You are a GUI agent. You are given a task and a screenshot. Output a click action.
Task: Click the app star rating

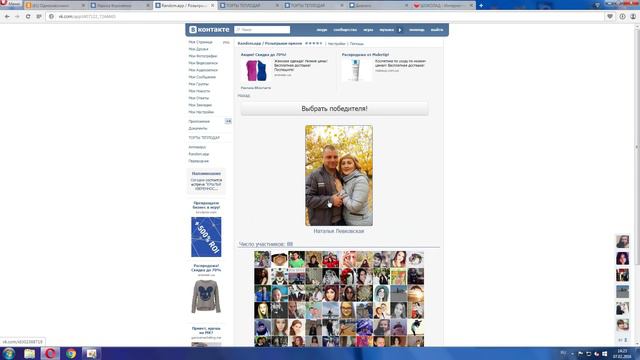313,43
